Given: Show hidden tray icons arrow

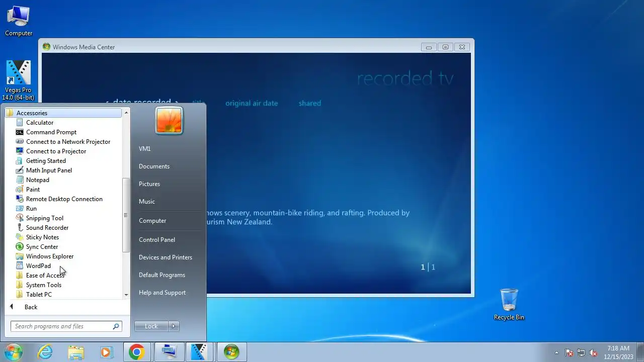Looking at the screenshot, I should tap(556, 353).
